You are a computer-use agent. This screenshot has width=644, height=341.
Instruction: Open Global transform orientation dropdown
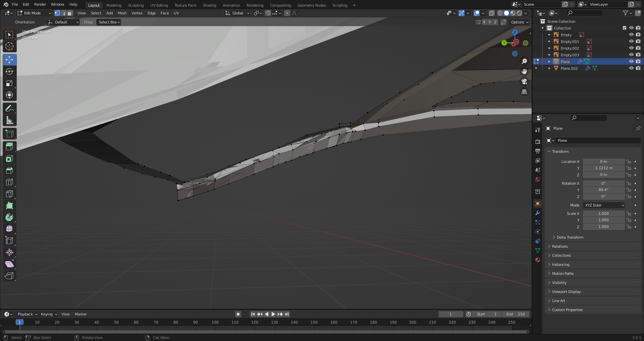coord(237,13)
